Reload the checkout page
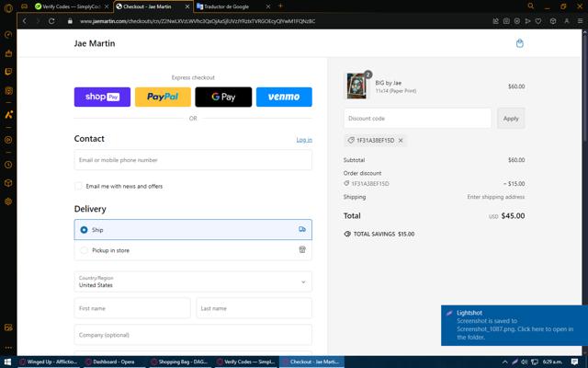This screenshot has width=588, height=368. [51, 21]
